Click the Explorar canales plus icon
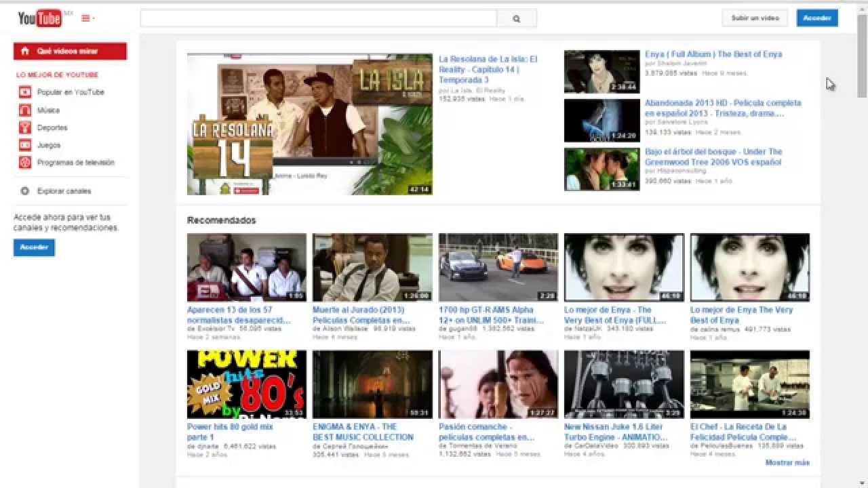 (25, 191)
